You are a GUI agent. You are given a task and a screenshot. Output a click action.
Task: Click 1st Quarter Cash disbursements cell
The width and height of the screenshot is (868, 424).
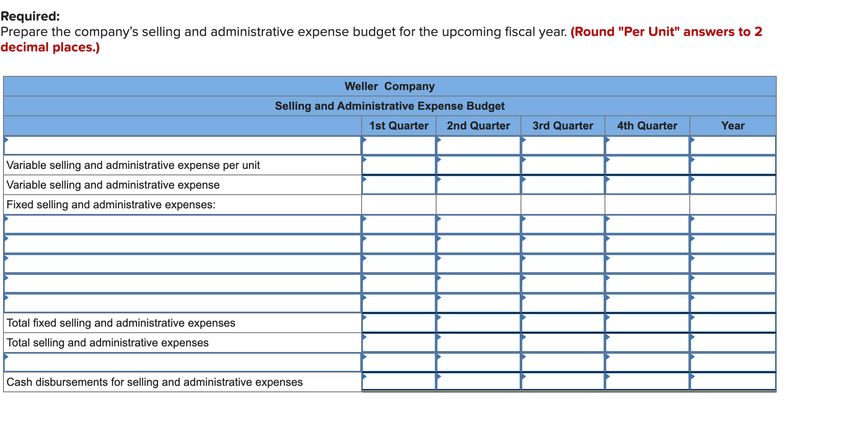point(399,382)
